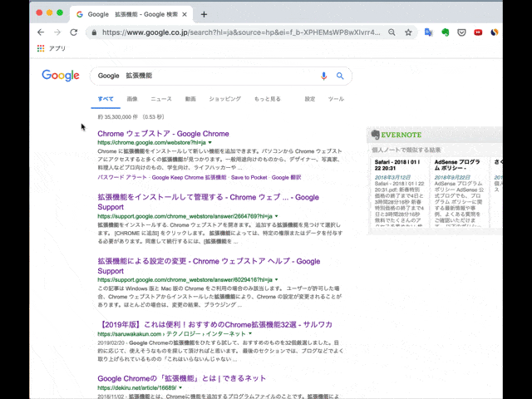The image size is (532, 399).
Task: Click the orange-blue extension icon at toolbar end
Action: click(x=495, y=32)
